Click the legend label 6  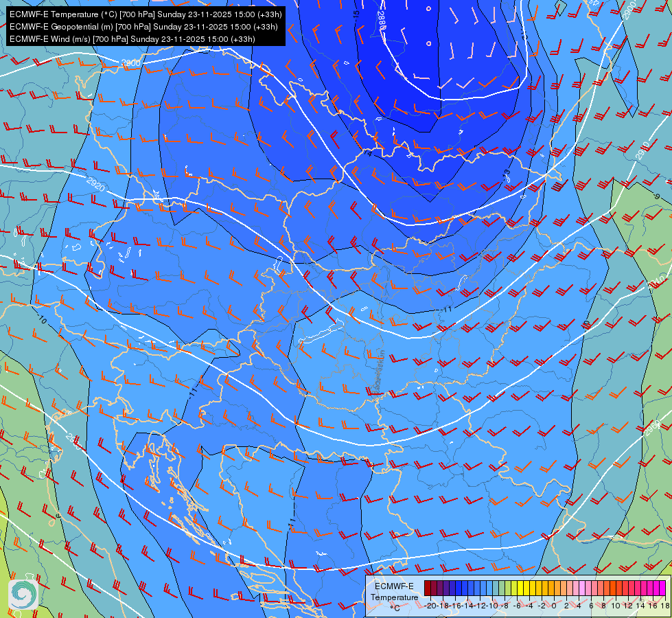click(x=592, y=606)
